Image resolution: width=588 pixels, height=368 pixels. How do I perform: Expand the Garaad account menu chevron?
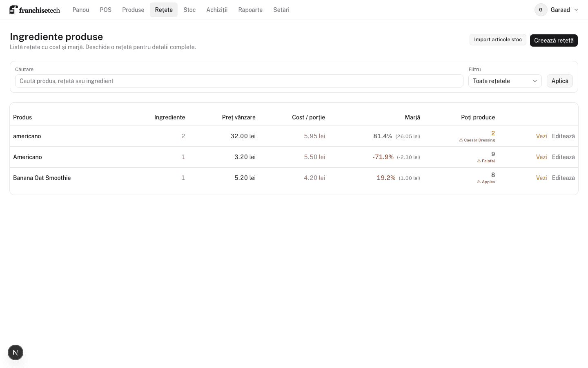pos(576,10)
